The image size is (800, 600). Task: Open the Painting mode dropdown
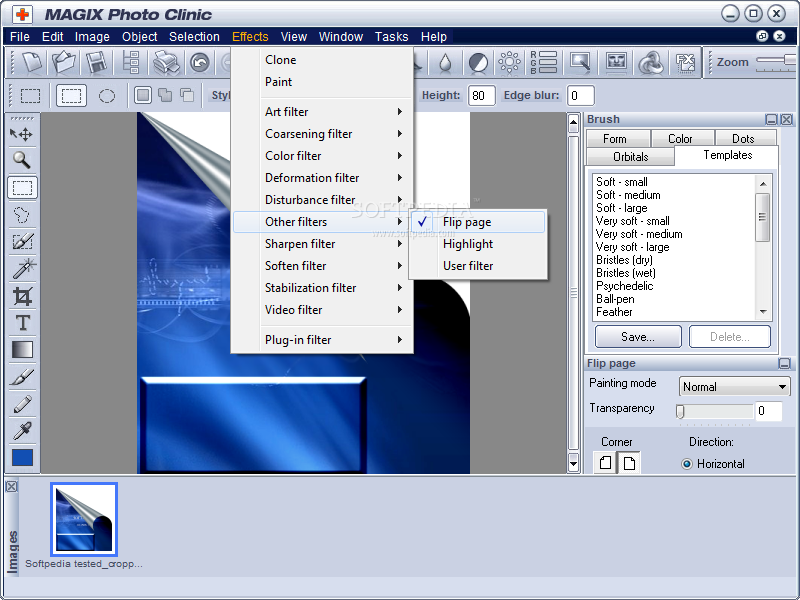735,387
